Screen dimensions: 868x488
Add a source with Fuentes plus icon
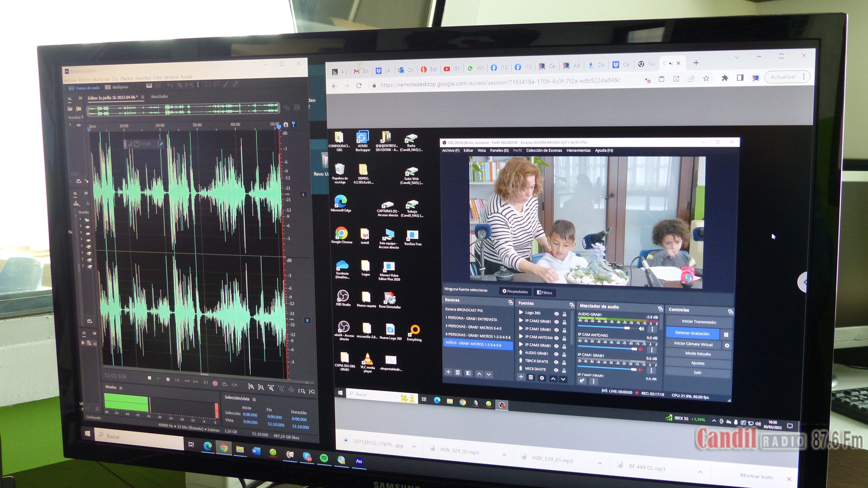[x=521, y=376]
